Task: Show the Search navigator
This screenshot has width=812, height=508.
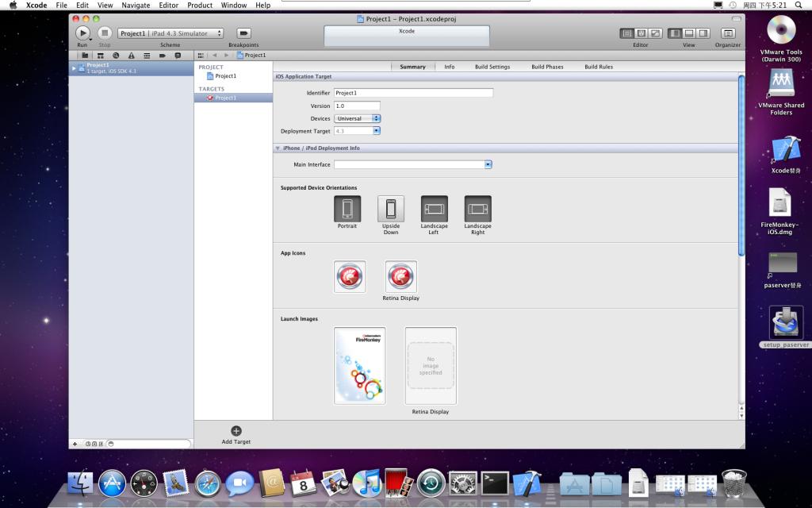Action: [x=116, y=56]
